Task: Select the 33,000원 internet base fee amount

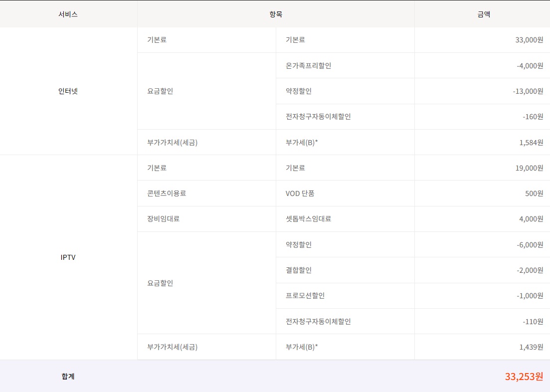Action: click(x=529, y=40)
